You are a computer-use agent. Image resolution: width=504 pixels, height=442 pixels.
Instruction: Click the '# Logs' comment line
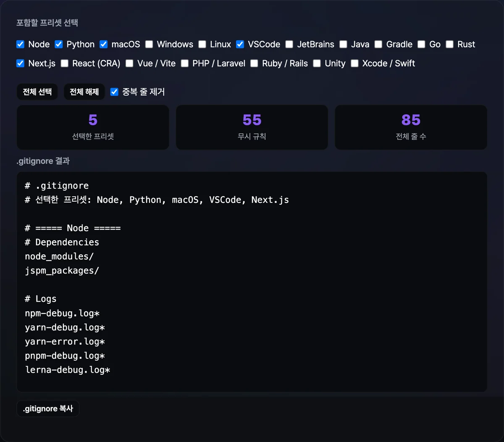[x=40, y=299]
